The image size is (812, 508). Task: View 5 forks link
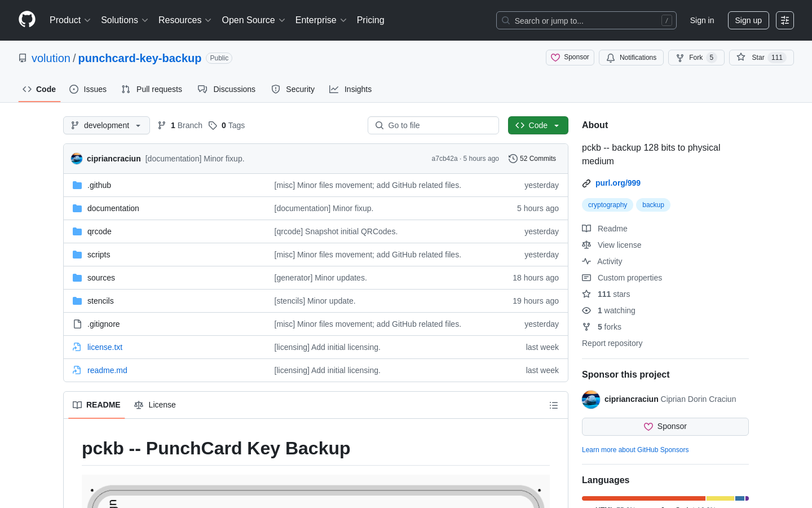[x=602, y=327]
